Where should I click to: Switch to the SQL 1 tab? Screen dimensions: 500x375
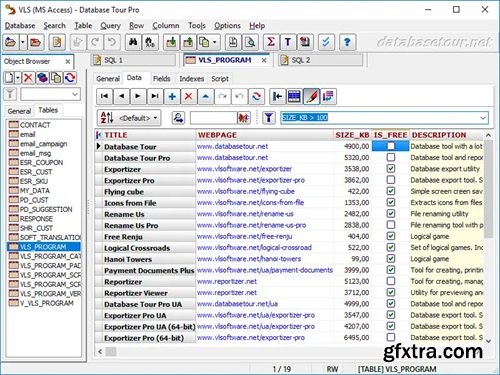coord(133,60)
